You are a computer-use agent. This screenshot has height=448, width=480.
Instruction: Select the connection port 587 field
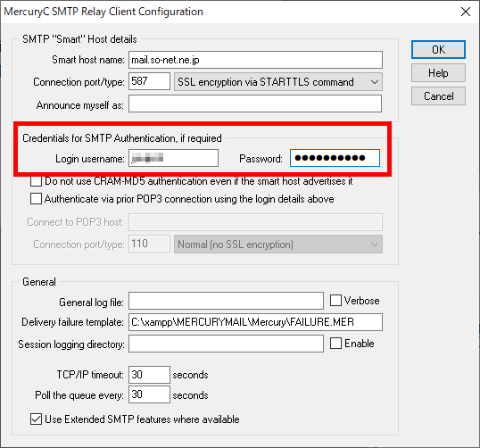tap(149, 81)
